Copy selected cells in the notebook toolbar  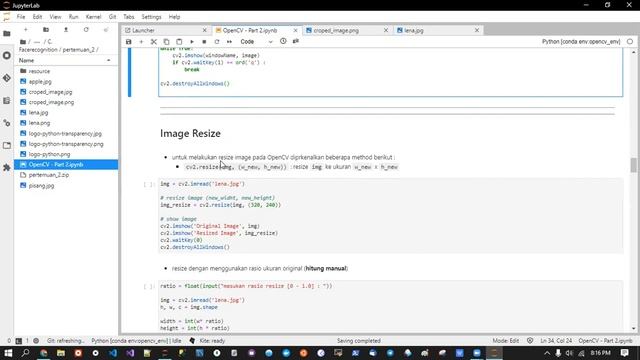pos(166,42)
